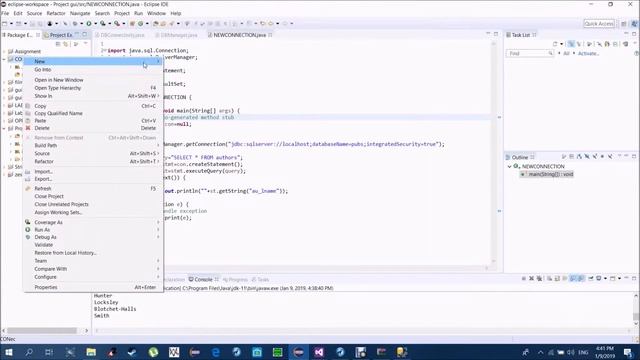Choose Refresh in the context menu

93,189
